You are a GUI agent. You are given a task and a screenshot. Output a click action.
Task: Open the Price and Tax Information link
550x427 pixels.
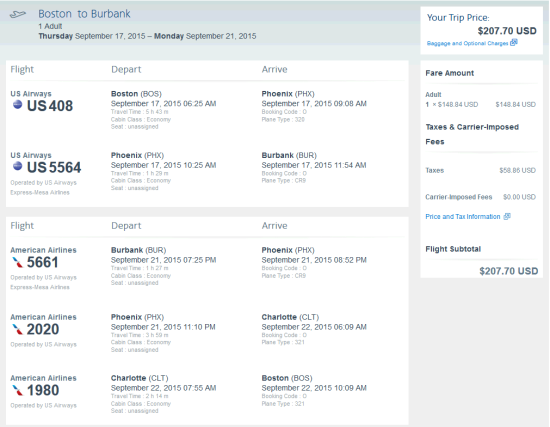pyautogui.click(x=463, y=216)
